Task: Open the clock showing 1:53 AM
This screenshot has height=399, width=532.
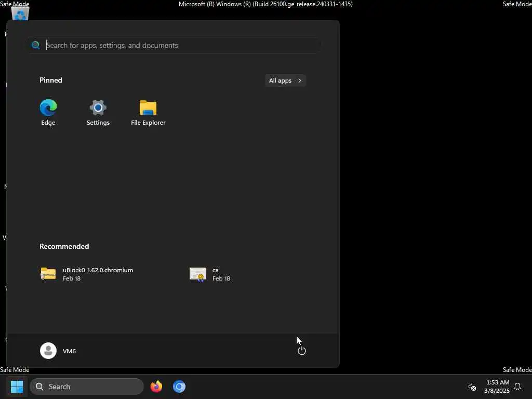Action: [497, 387]
